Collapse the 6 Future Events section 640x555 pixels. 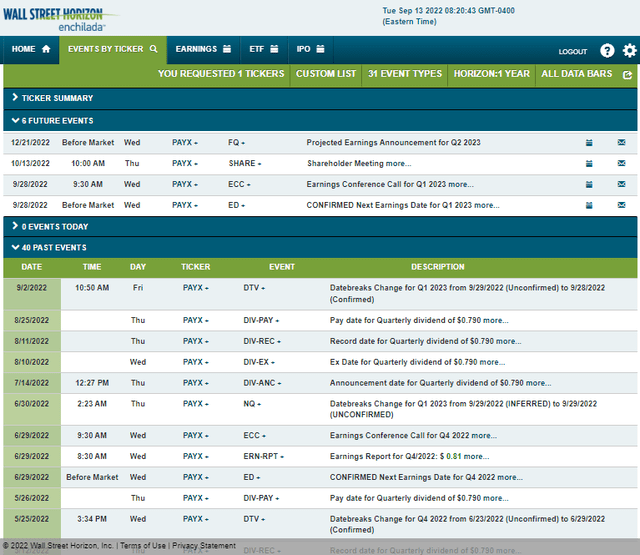(x=320, y=121)
